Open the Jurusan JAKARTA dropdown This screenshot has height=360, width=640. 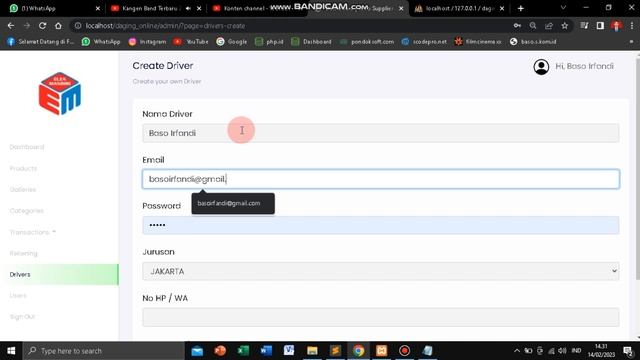[x=380, y=271]
